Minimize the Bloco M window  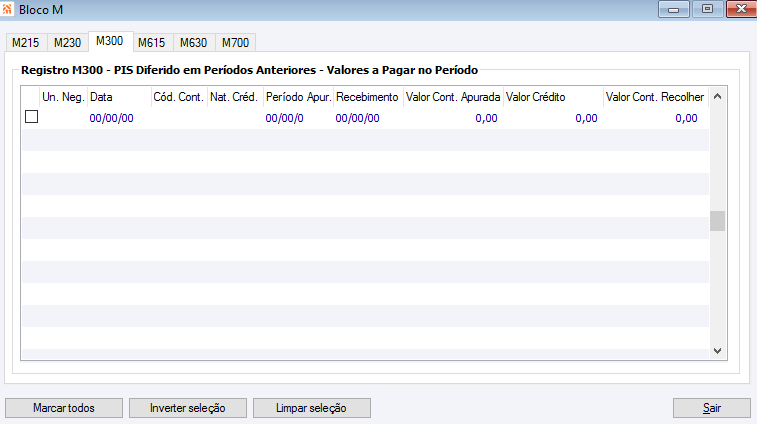point(673,9)
